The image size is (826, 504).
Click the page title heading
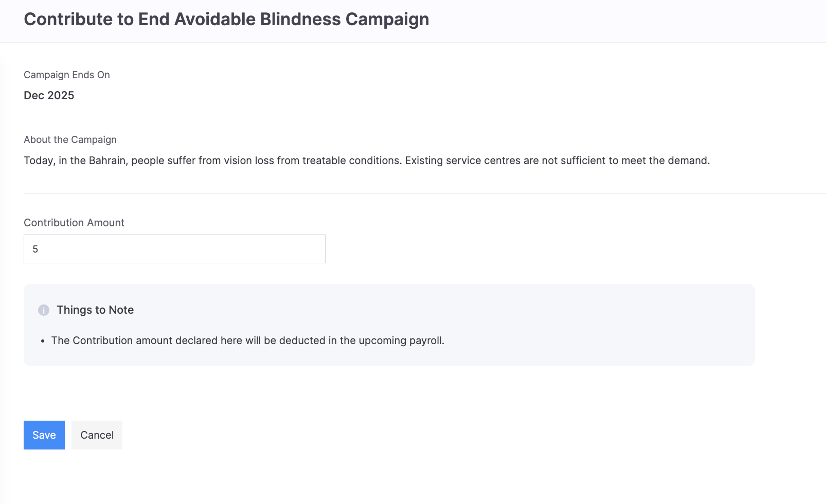226,20
